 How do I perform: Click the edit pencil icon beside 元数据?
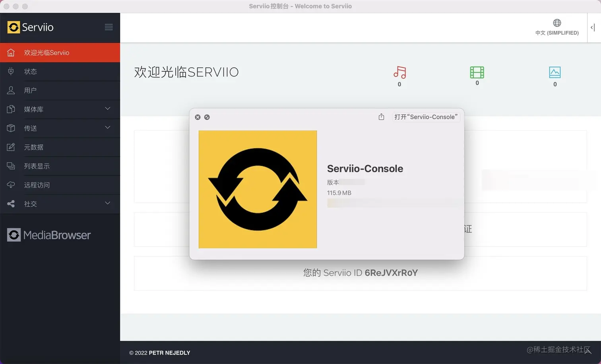coord(11,147)
